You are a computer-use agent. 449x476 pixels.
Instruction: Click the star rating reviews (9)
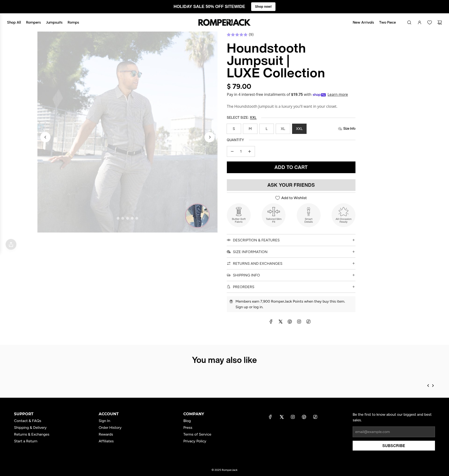click(x=240, y=35)
